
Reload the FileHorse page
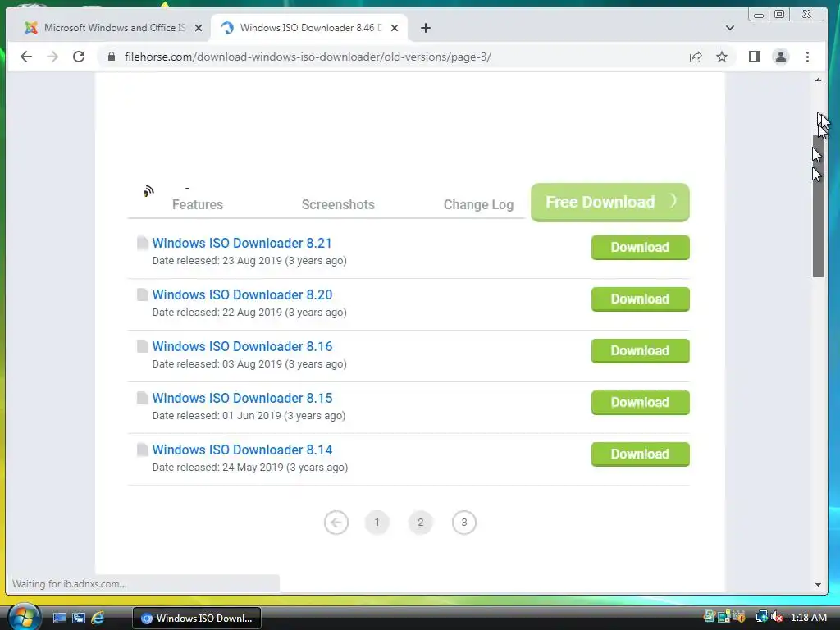pos(79,57)
